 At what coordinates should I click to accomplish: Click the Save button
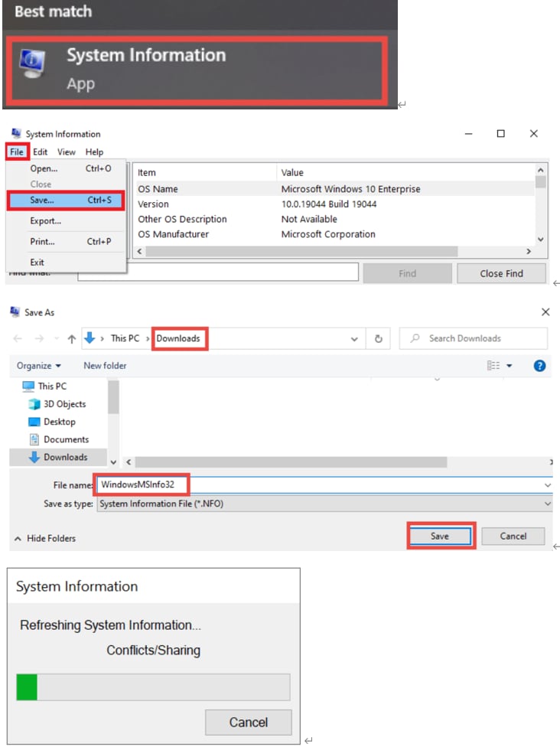pyautogui.click(x=440, y=536)
